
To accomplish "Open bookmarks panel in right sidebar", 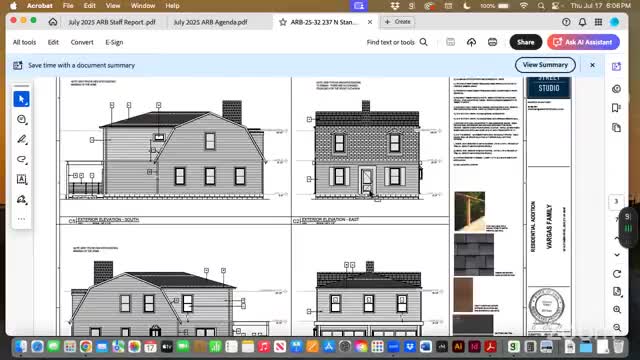I will click(x=616, y=107).
